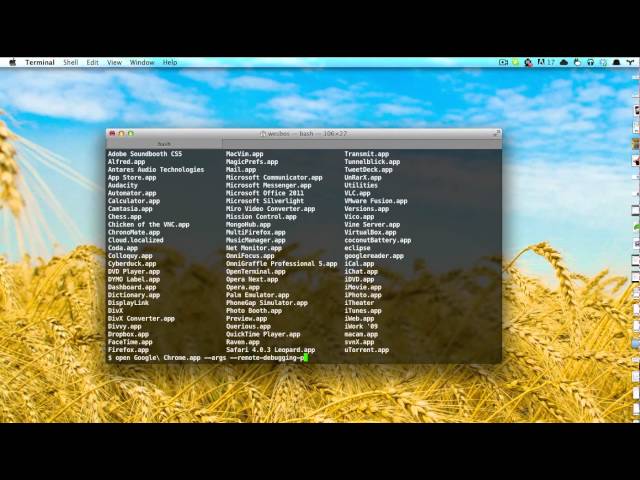
Task: Click 'Antares Audio Technologies' entry
Action: click(156, 169)
